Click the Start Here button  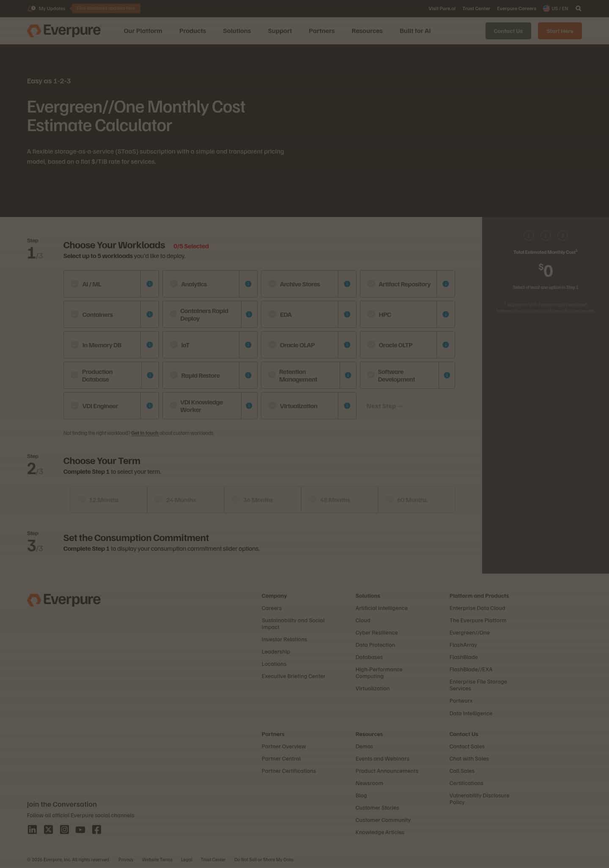point(560,31)
